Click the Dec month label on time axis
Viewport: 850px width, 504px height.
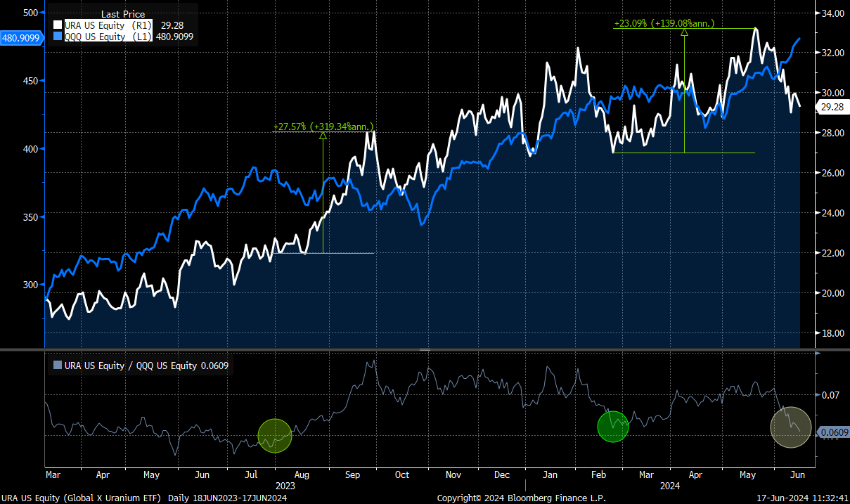coord(502,475)
